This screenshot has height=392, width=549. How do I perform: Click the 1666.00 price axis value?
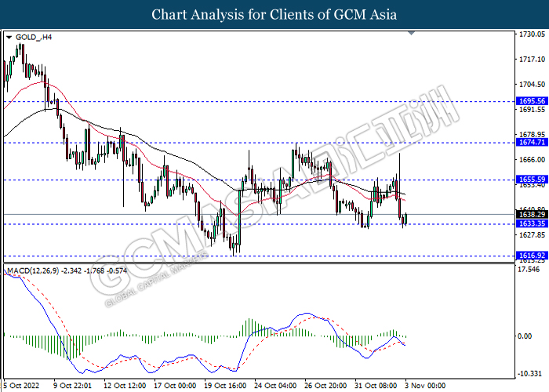pyautogui.click(x=532, y=160)
